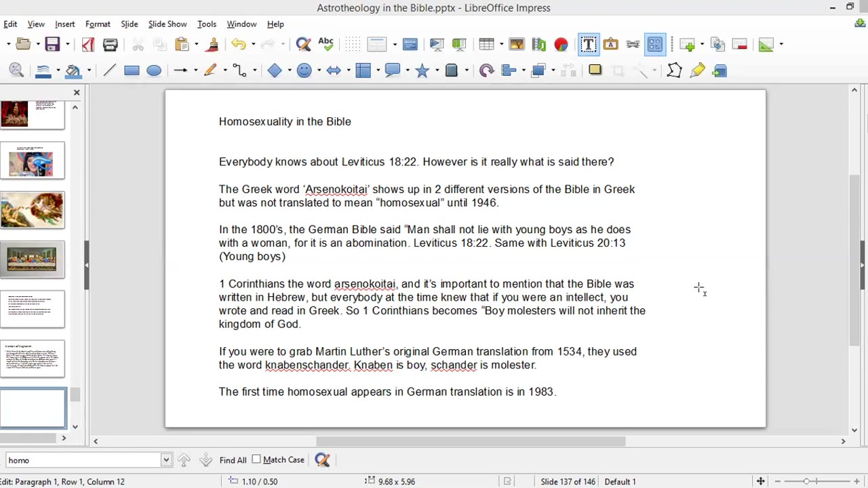This screenshot has width=868, height=488.
Task: Select the Creation of Adam thumbnail
Action: [32, 209]
